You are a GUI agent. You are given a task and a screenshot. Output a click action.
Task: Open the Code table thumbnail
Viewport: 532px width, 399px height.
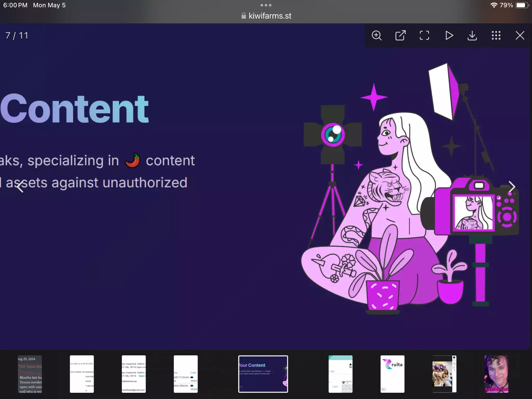click(x=186, y=374)
